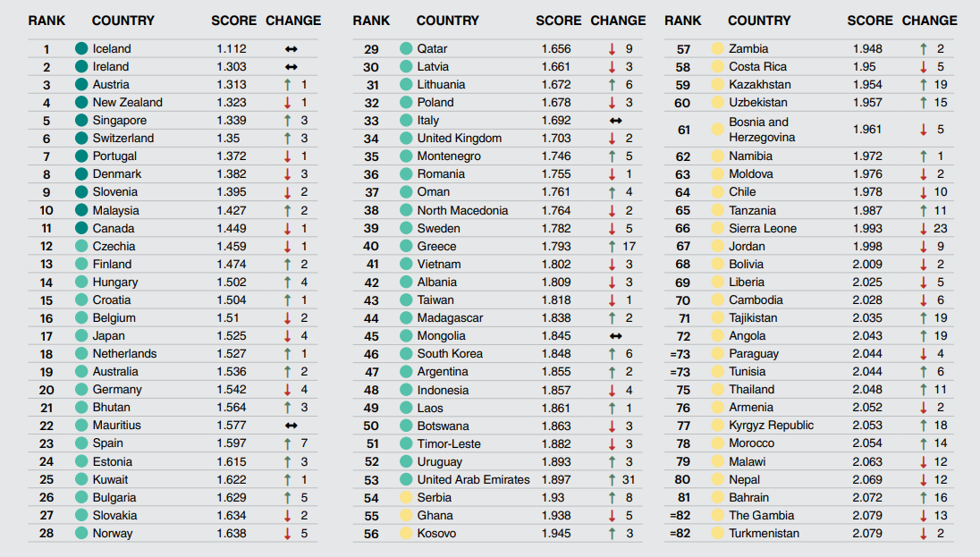Click the red down arrow for Sierra Leone

(x=923, y=228)
